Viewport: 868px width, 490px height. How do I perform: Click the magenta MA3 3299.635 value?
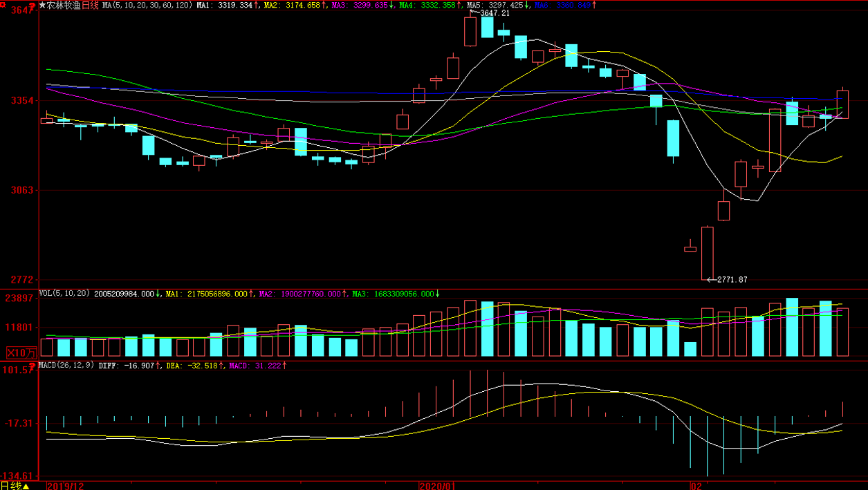[370, 5]
